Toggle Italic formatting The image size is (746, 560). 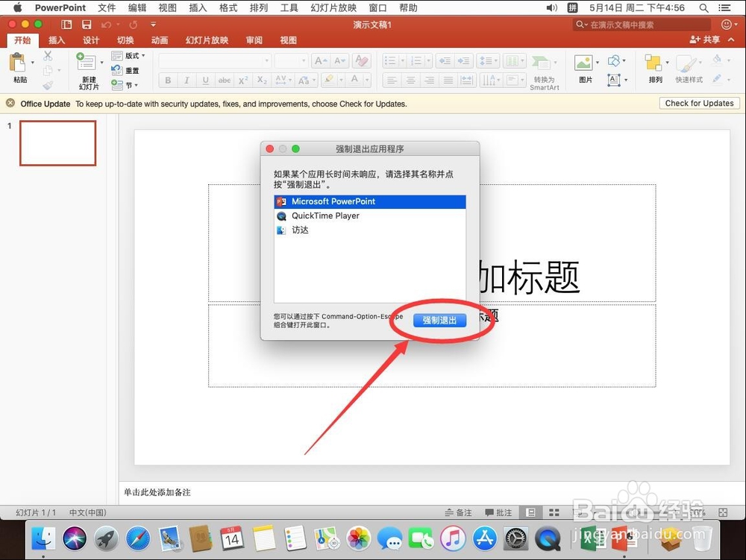(x=186, y=81)
